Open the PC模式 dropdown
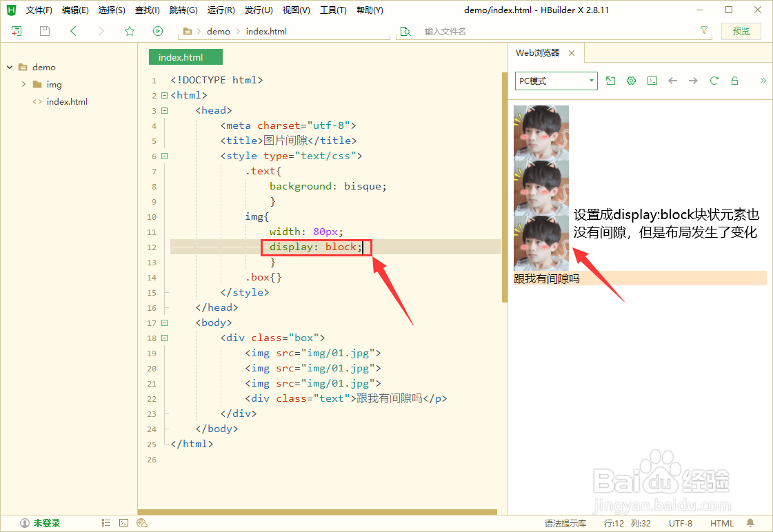The height and width of the screenshot is (532, 773). tap(556, 81)
